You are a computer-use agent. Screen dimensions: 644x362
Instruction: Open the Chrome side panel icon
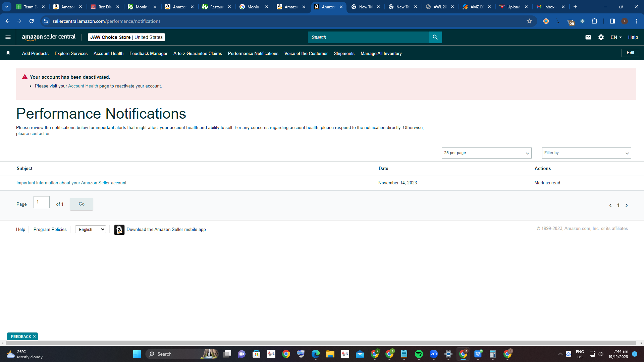(612, 21)
